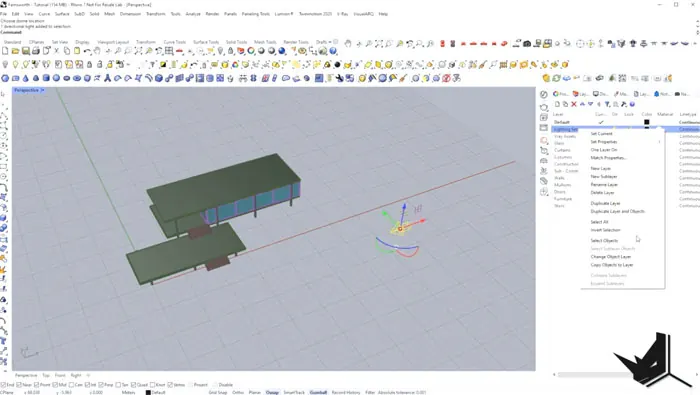Select the Pan hand tool icon
700x395 pixels.
tap(97, 51)
